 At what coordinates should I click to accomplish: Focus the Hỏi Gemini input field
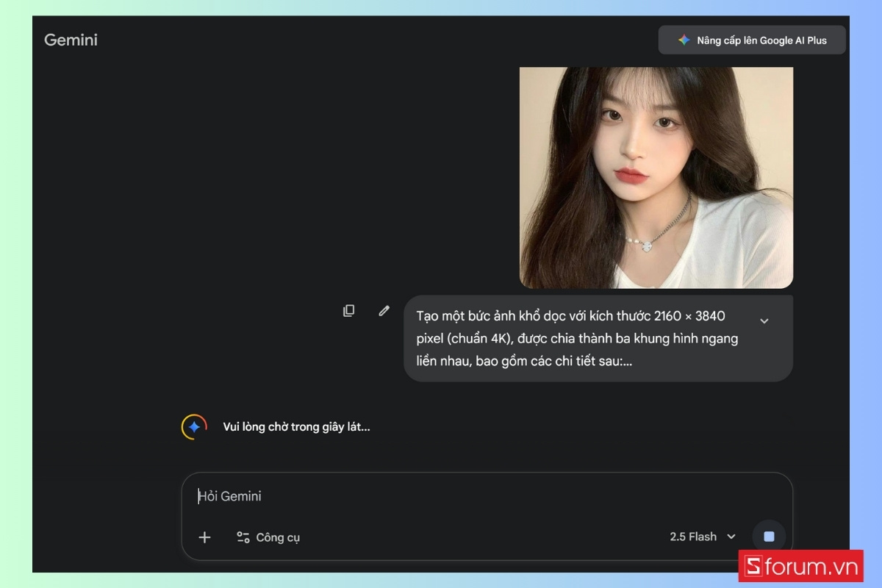[487, 496]
